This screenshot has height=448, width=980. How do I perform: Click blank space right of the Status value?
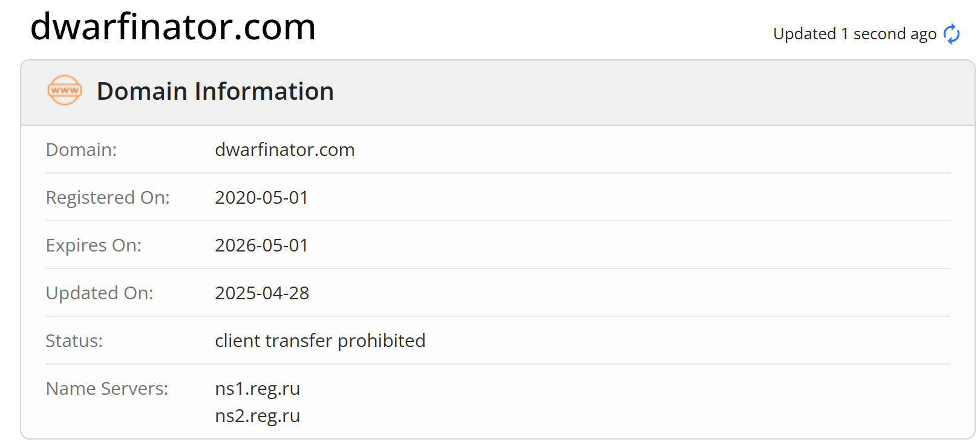tap(665, 340)
